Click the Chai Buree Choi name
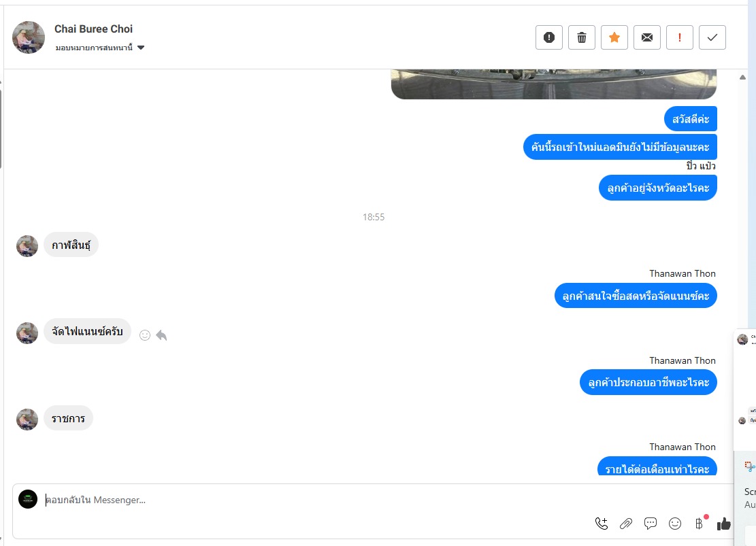Screen dimensions: 756x546 93,29
